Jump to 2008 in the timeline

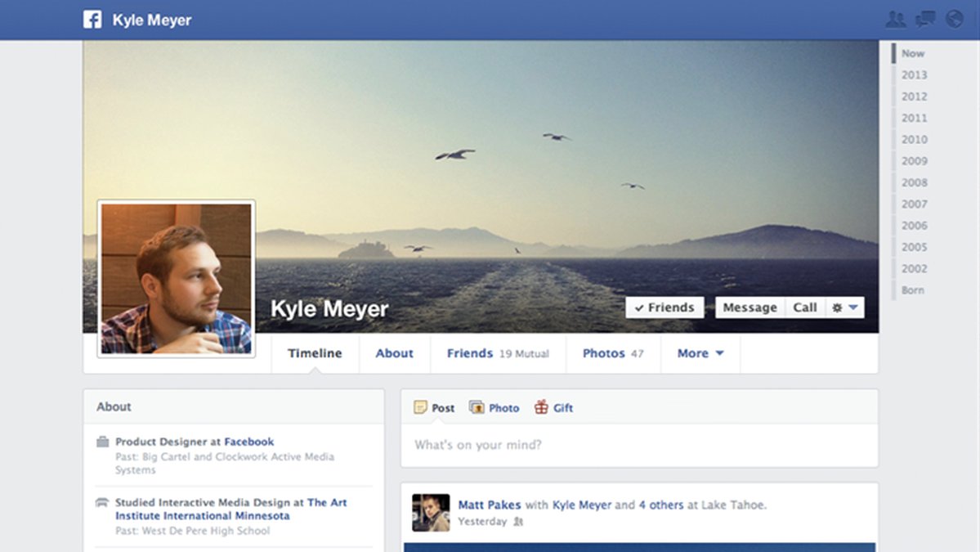(x=915, y=182)
